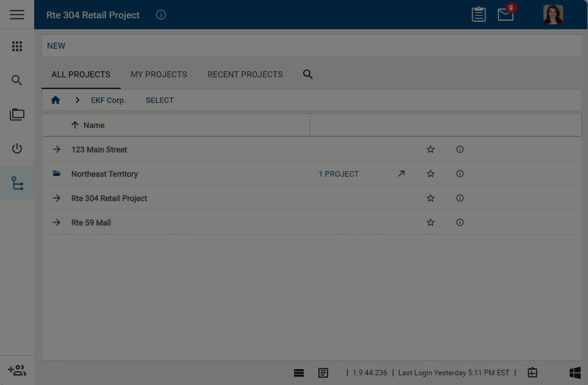Click the NEW button
This screenshot has width=588, height=385.
click(56, 46)
